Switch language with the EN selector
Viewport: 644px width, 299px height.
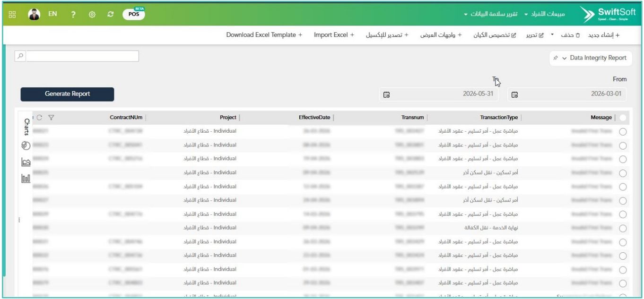click(53, 14)
